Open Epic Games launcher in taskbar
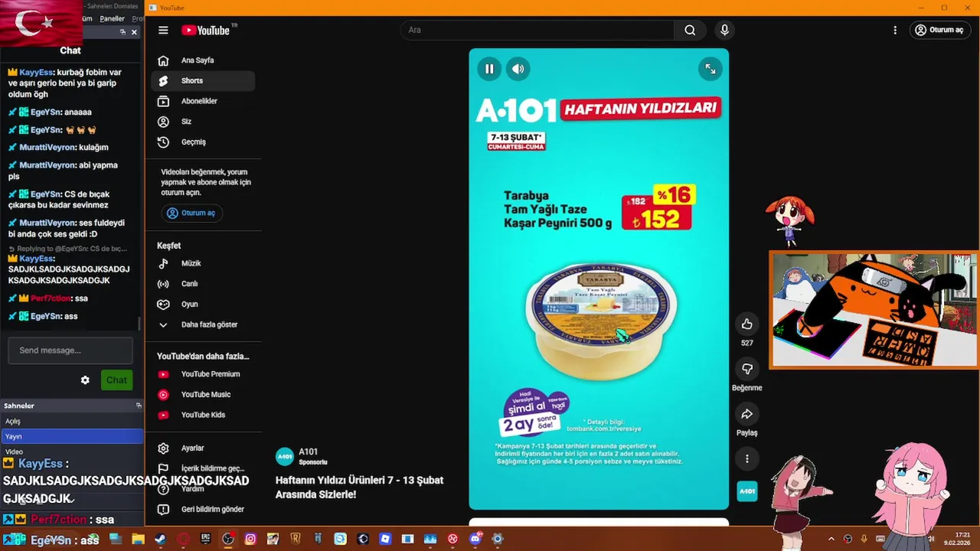 [x=205, y=539]
